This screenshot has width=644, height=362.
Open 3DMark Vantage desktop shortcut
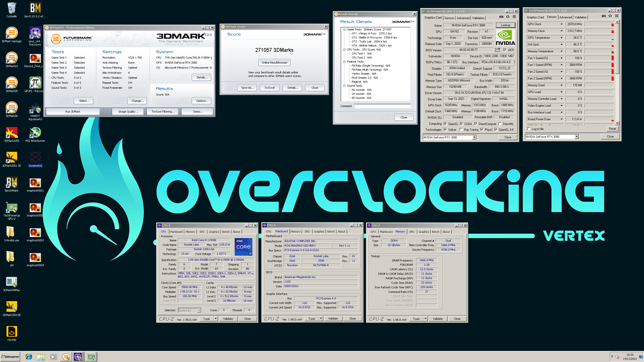point(12,35)
